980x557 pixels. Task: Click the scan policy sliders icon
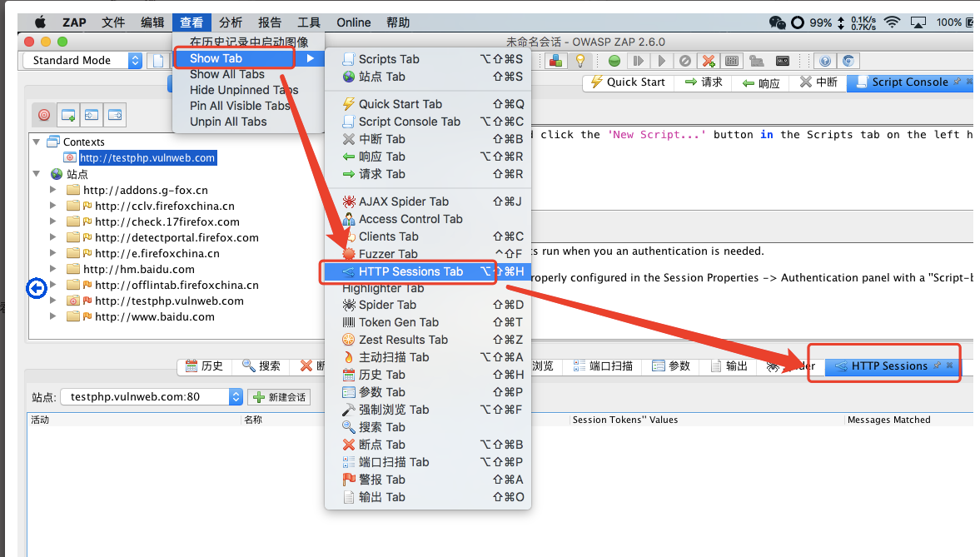732,61
